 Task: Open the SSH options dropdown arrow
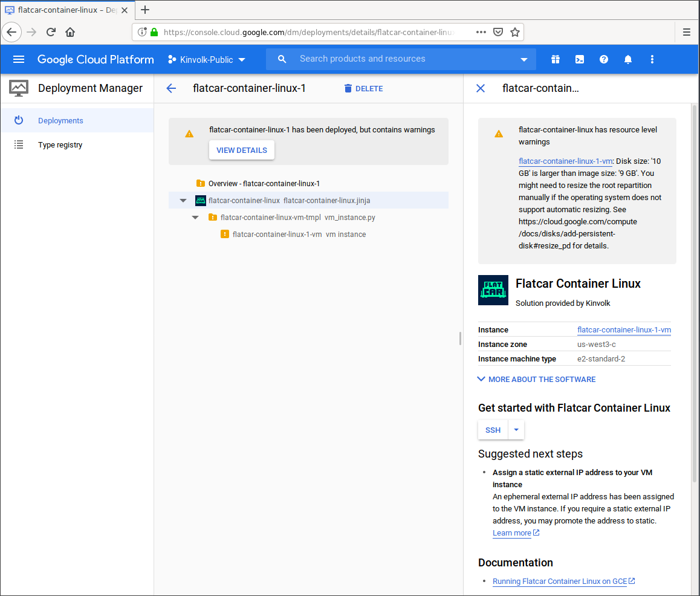click(x=516, y=430)
